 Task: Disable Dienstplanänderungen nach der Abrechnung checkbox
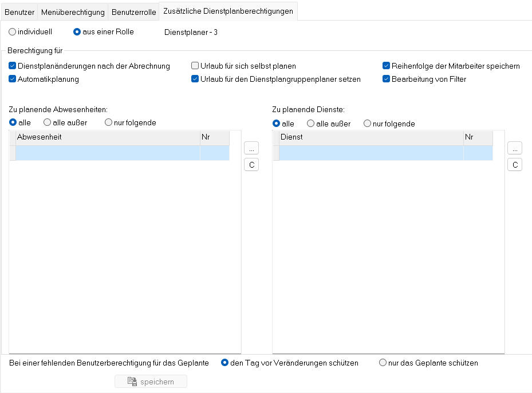[13, 66]
